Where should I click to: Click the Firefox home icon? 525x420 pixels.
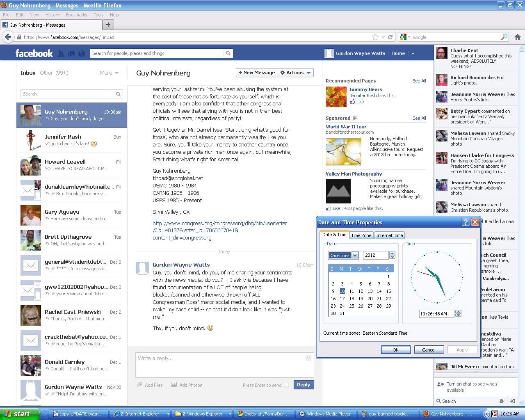coord(518,37)
